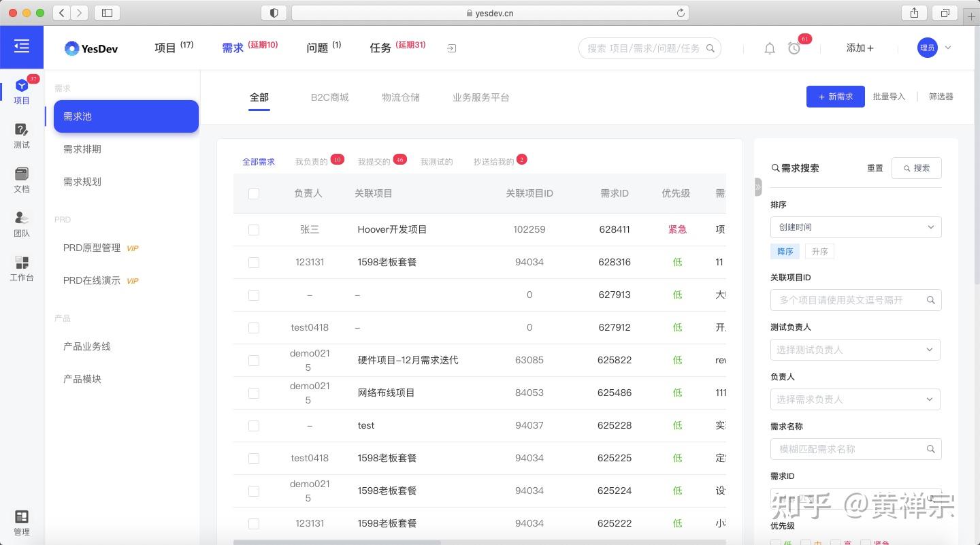Click the 模糊匹配需求名称 input field
This screenshot has width=980, height=545.
[x=855, y=449]
